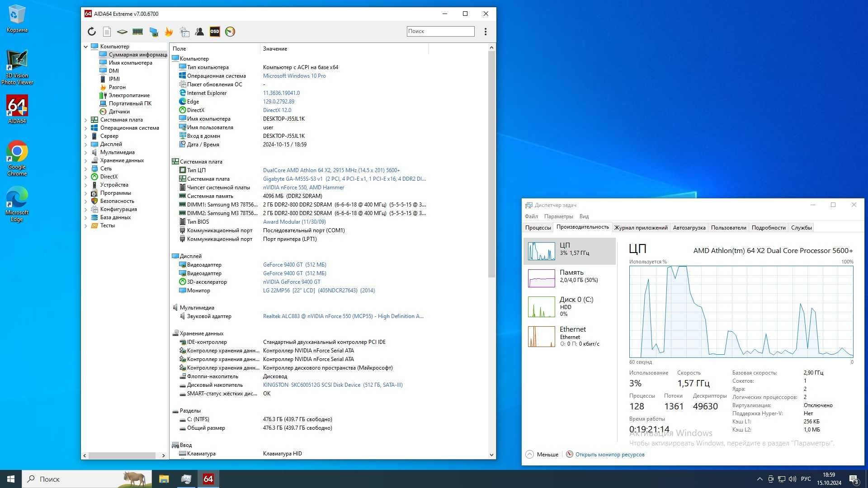Click the Microsoft Windows 10 Pro link
The width and height of the screenshot is (868, 488).
coord(294,76)
